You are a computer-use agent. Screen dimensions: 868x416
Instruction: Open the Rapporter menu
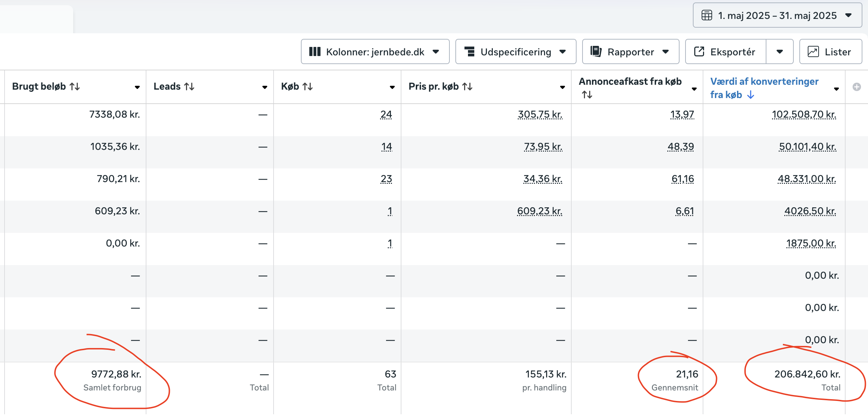pyautogui.click(x=630, y=52)
